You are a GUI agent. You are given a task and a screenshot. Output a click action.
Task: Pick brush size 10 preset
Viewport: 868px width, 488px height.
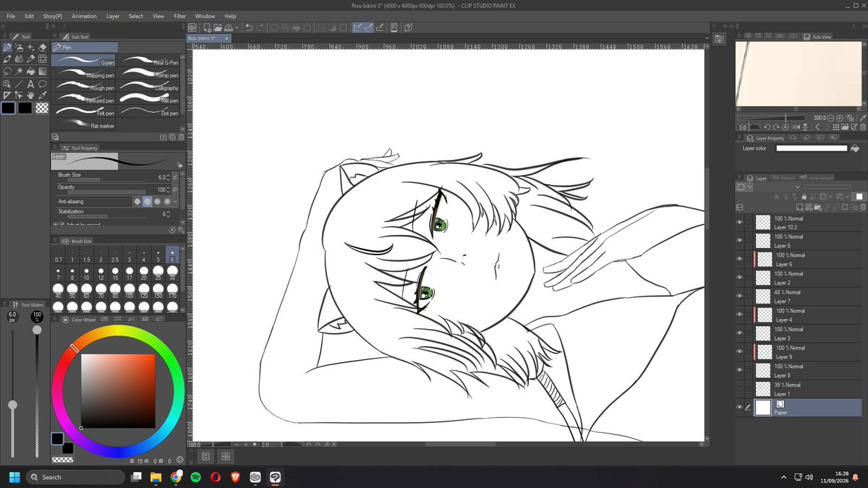pyautogui.click(x=86, y=273)
